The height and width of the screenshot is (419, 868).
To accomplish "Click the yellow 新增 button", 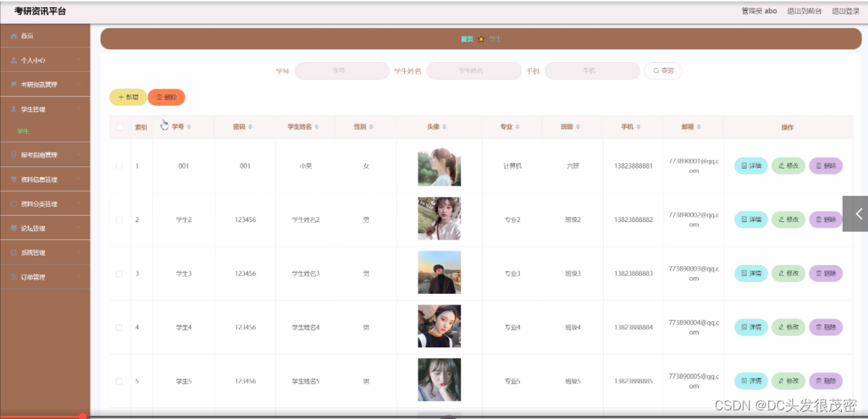I will pyautogui.click(x=128, y=97).
